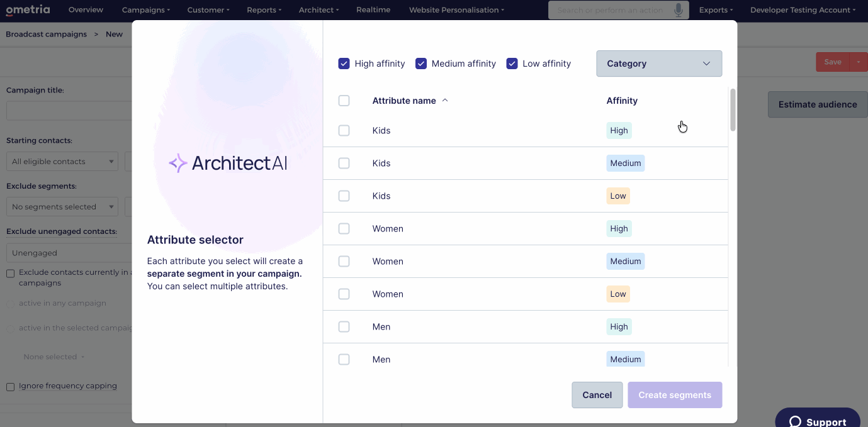Click the red Save button

coord(833,62)
